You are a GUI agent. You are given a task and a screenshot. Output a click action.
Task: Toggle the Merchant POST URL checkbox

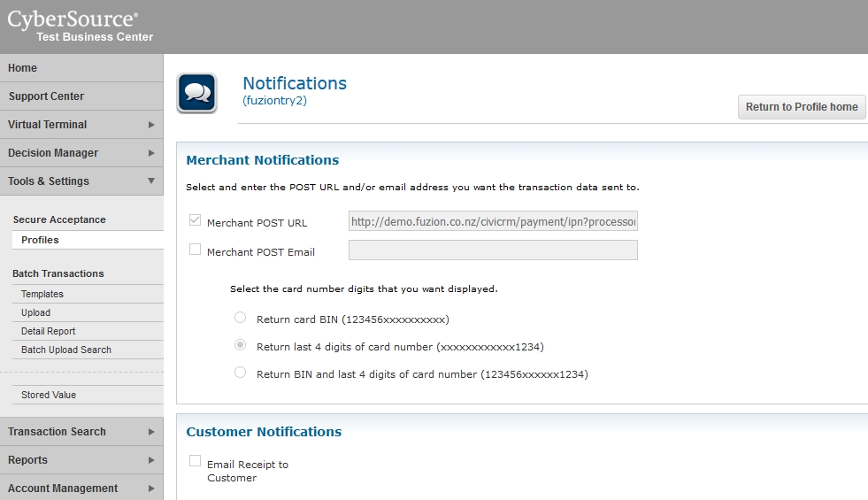(x=195, y=220)
